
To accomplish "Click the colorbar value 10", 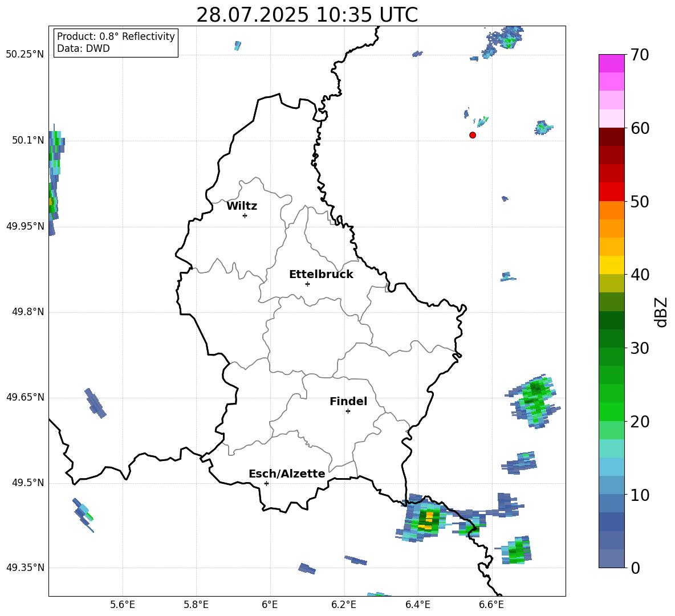I will (640, 495).
